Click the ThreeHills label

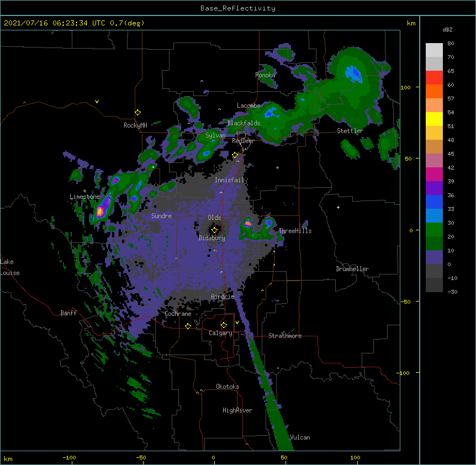(x=295, y=231)
